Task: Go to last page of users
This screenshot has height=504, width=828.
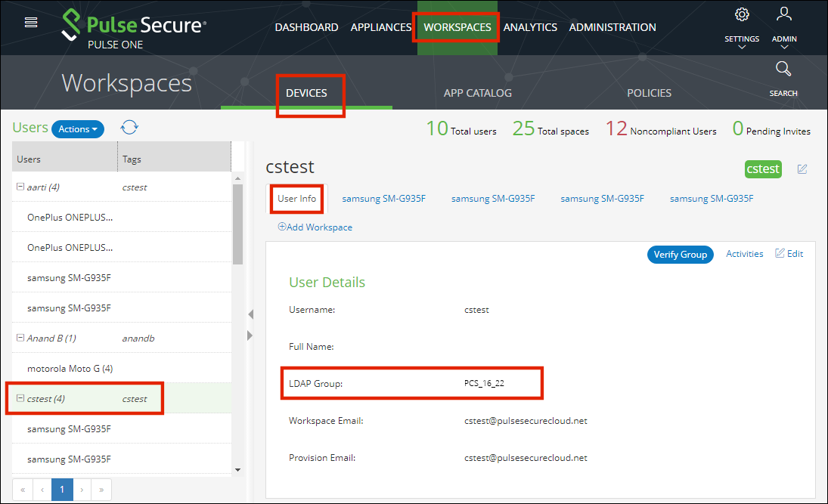Action: point(101,490)
